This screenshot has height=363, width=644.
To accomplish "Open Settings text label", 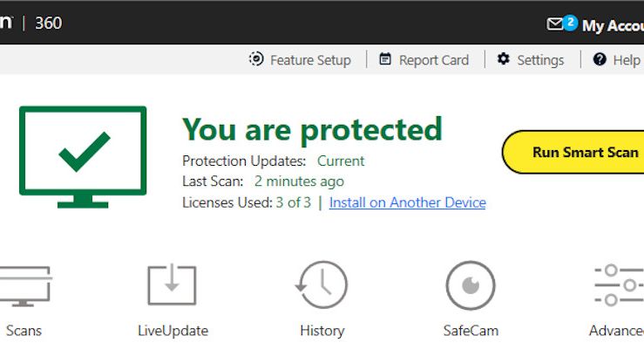I will [x=540, y=60].
